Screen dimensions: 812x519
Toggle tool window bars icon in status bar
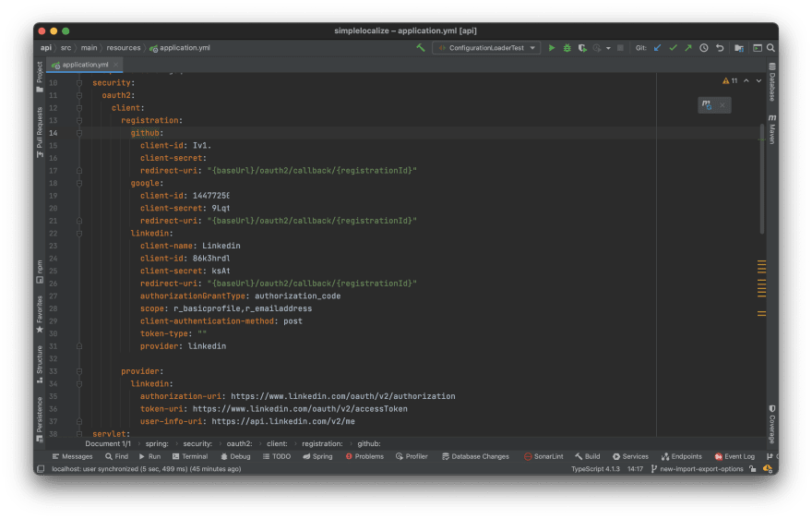coord(41,469)
